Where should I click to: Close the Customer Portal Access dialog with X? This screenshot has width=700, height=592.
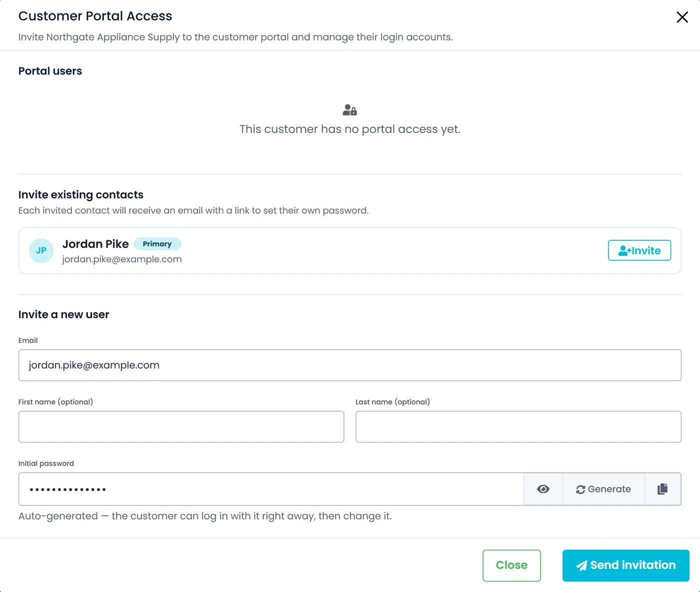tap(682, 17)
